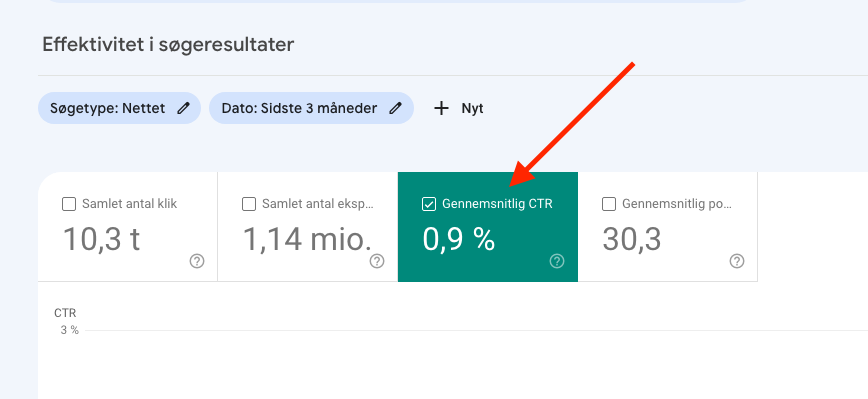Open help icon for Samlet antal klik
The width and height of the screenshot is (868, 399).
point(197,261)
